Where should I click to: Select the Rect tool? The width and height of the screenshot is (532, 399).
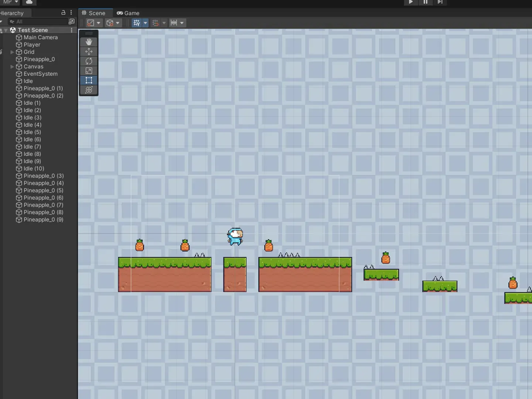[89, 80]
